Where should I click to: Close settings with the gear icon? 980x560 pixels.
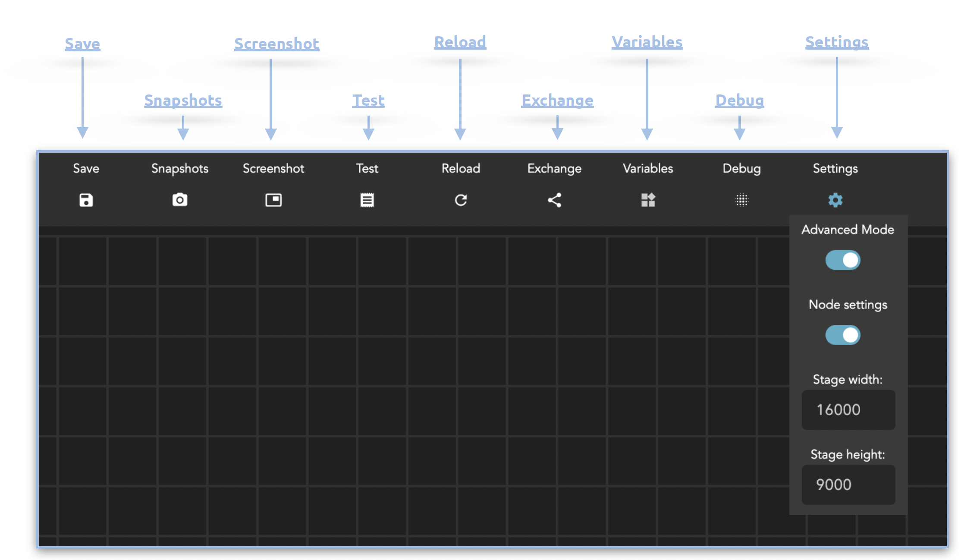pyautogui.click(x=836, y=200)
